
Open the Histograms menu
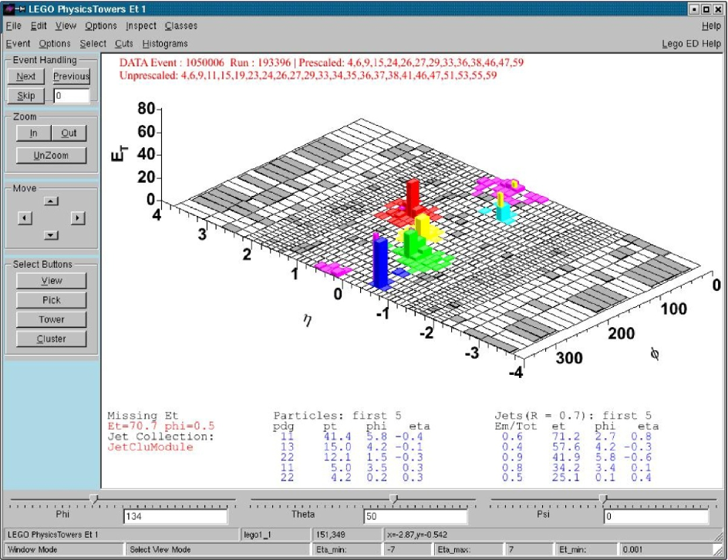165,44
